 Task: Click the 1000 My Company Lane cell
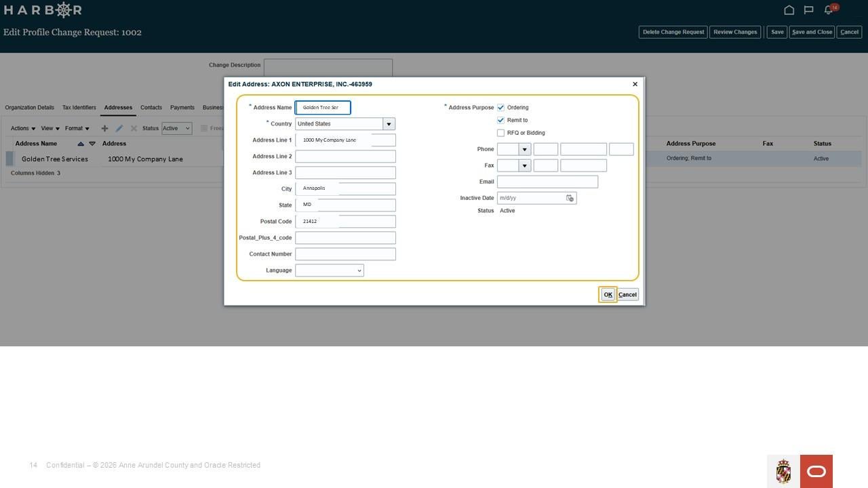pyautogui.click(x=145, y=159)
